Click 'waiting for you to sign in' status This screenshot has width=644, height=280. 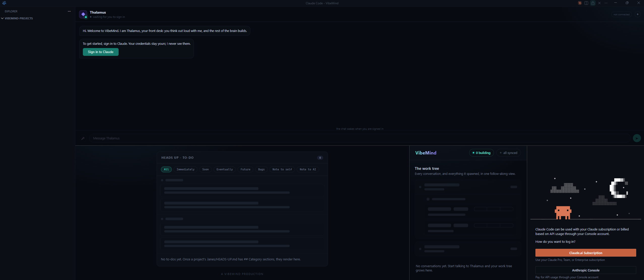click(x=109, y=17)
